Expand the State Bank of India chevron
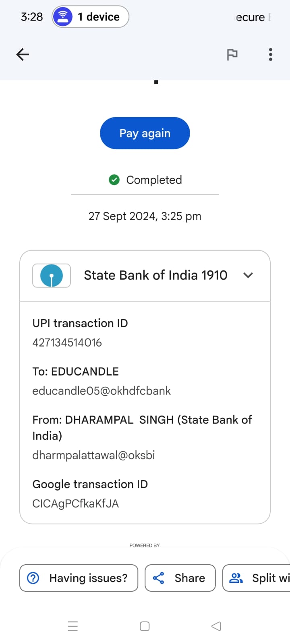The height and width of the screenshot is (644, 290). (248, 275)
